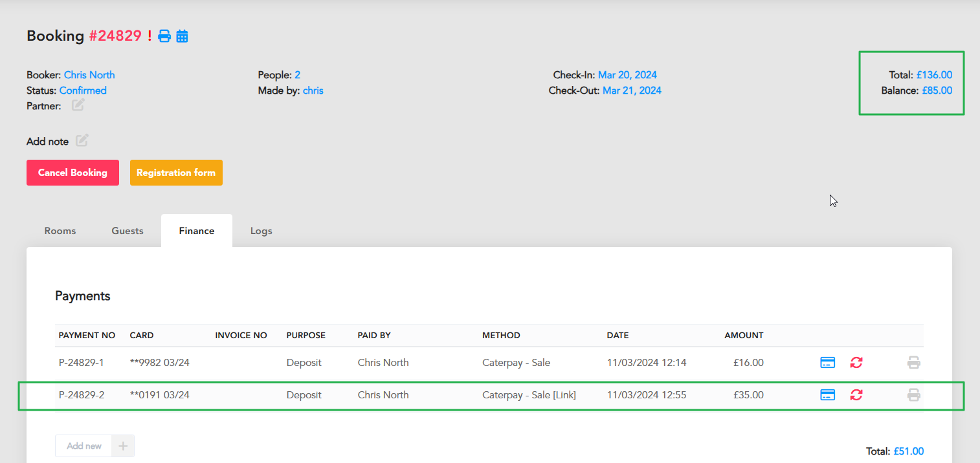Click PAYMENT NO column header
This screenshot has height=463, width=980.
(x=87, y=336)
